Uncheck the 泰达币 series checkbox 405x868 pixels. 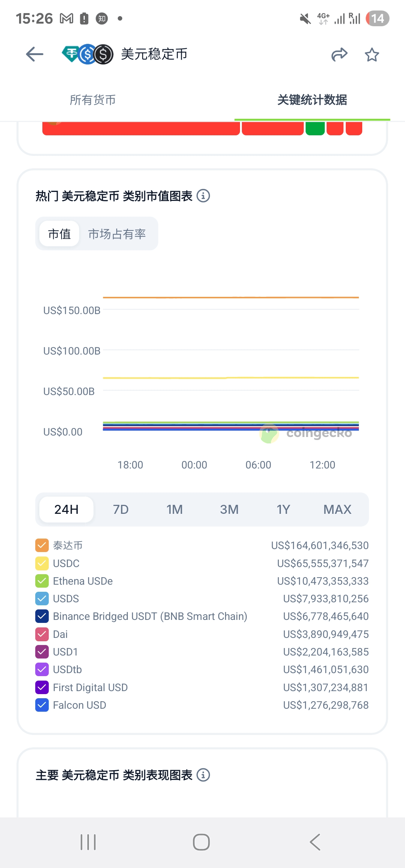[42, 545]
